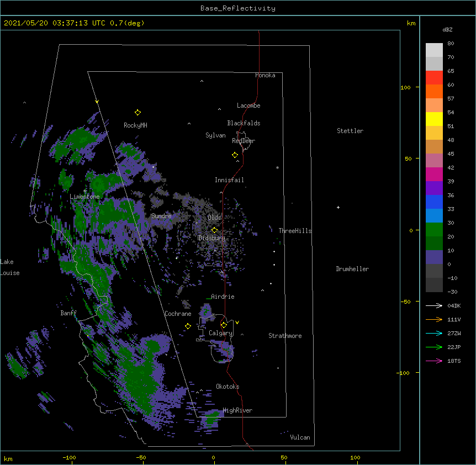Click the Sundre city label
Screen dimensions: 476x465
[x=161, y=216]
